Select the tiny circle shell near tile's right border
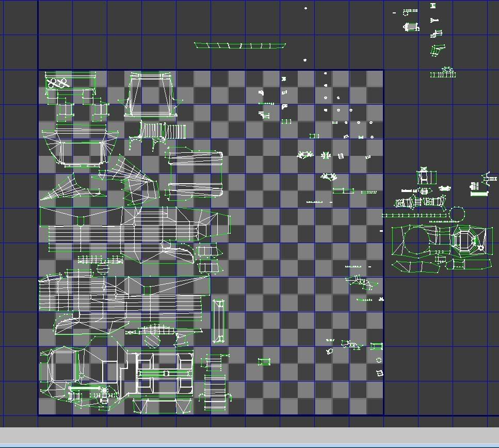This screenshot has width=499, height=448. click(x=379, y=360)
